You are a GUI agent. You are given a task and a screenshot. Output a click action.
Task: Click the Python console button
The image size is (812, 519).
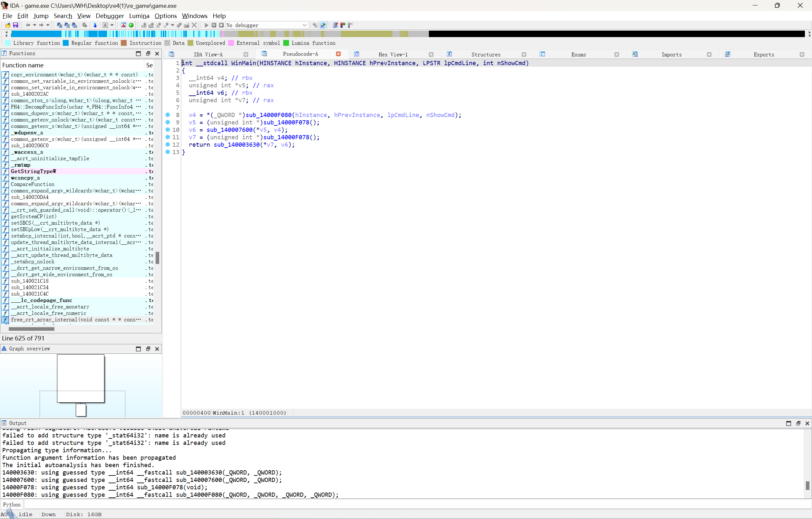pyautogui.click(x=12, y=504)
